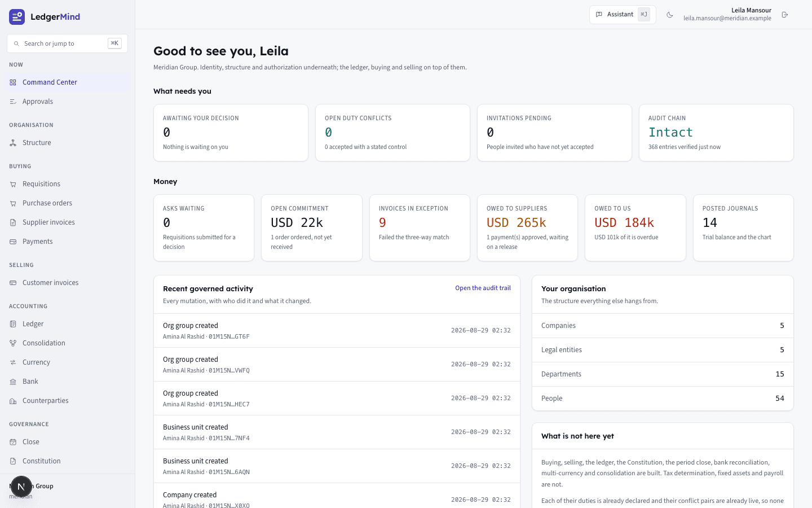Click the Consolidation icon
Screen dimensions: 812x508
[x=13, y=343]
